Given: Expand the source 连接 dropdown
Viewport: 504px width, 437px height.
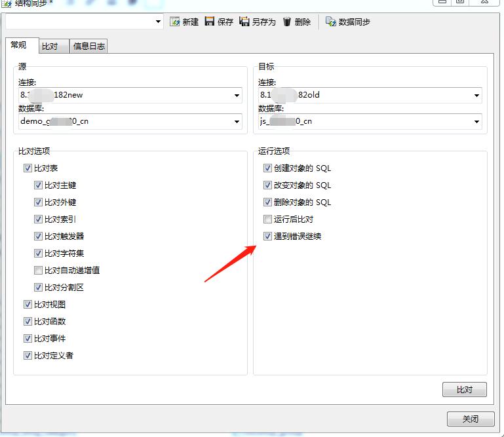Looking at the screenshot, I should (237, 96).
